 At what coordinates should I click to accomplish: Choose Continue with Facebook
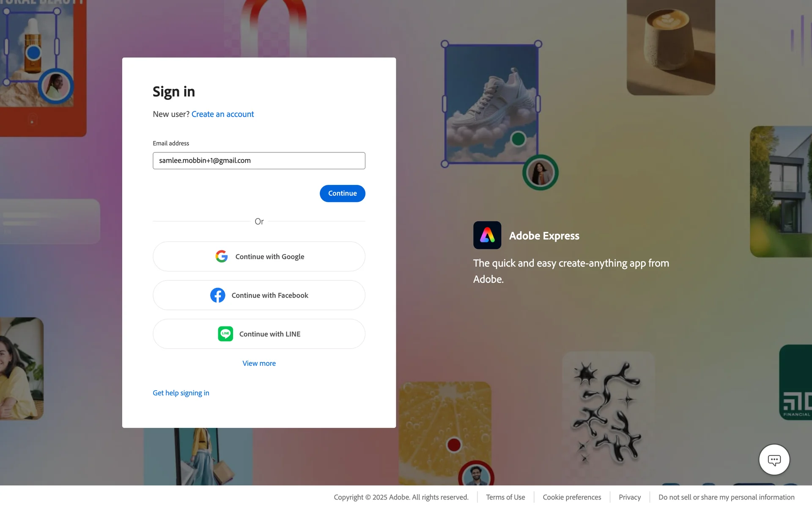259,295
